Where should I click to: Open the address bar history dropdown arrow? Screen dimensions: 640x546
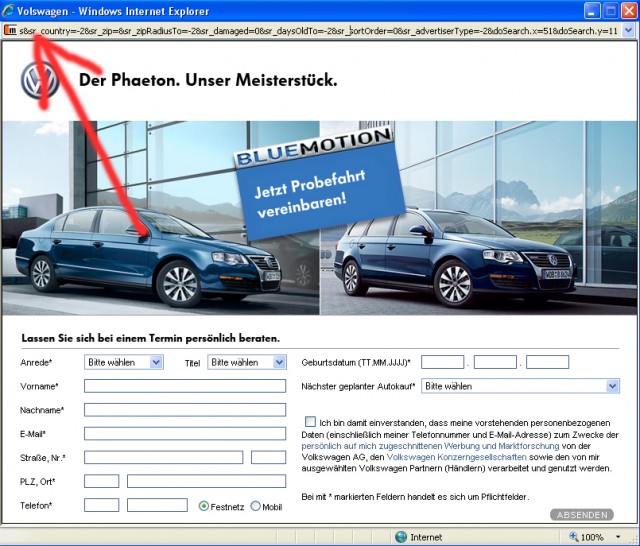(x=628, y=31)
